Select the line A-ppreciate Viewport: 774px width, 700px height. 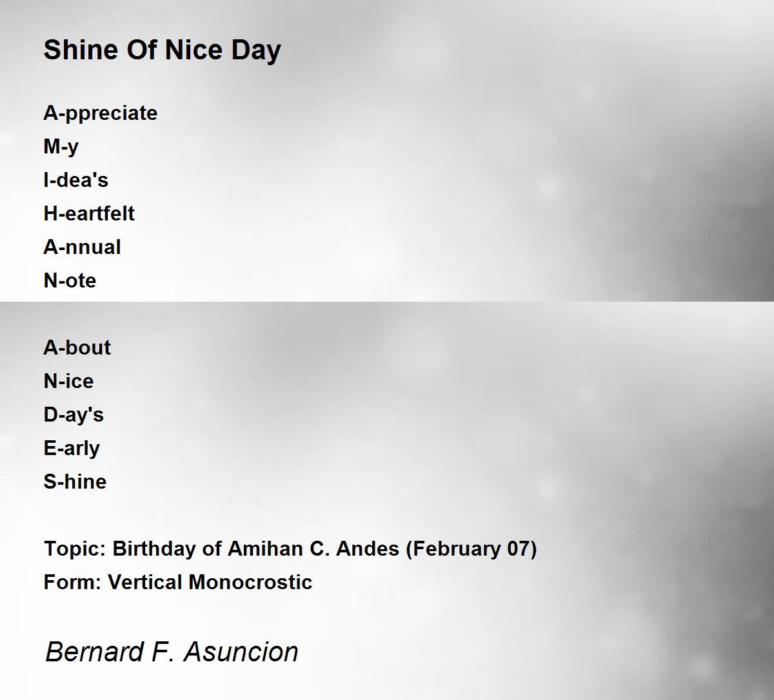(x=101, y=113)
